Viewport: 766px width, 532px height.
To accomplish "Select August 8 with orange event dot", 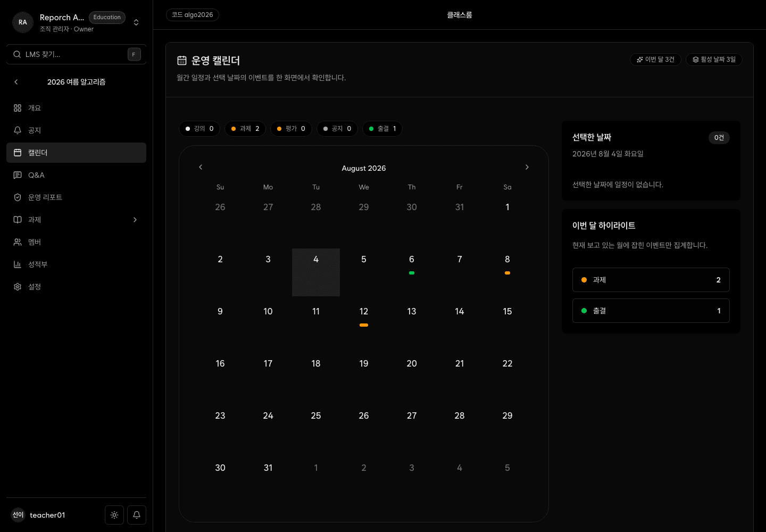I will [507, 272].
